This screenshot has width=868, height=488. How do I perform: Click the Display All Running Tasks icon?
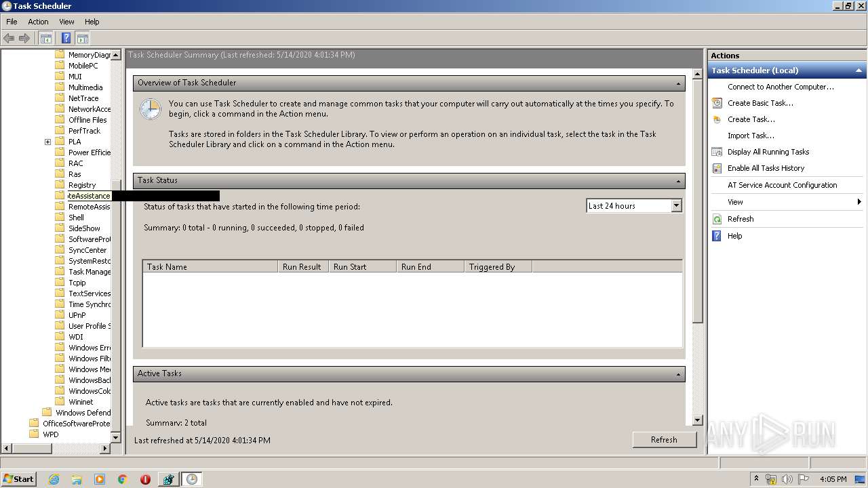pyautogui.click(x=717, y=152)
